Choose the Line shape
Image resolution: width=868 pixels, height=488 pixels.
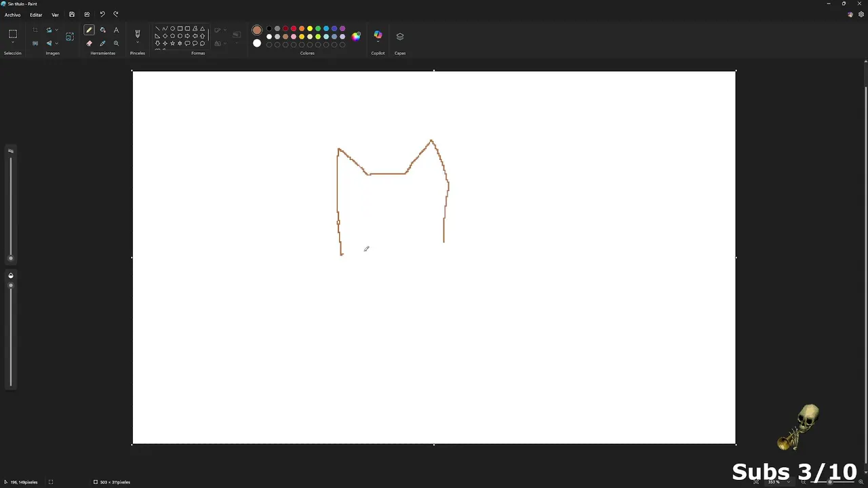tap(157, 28)
